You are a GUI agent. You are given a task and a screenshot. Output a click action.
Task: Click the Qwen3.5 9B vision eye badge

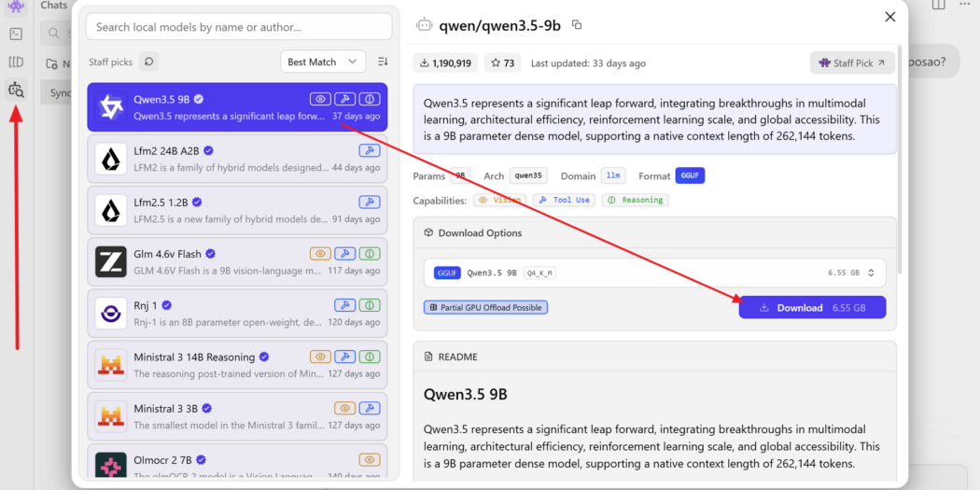pyautogui.click(x=320, y=99)
